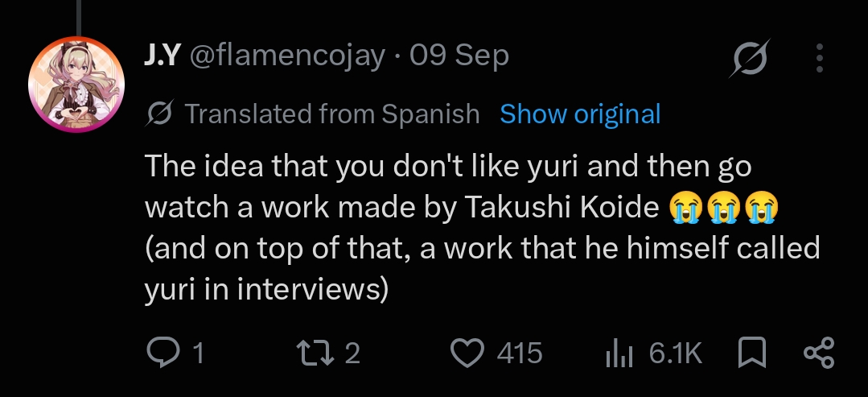
Task: Show original Spanish text of the post
Action: (580, 114)
